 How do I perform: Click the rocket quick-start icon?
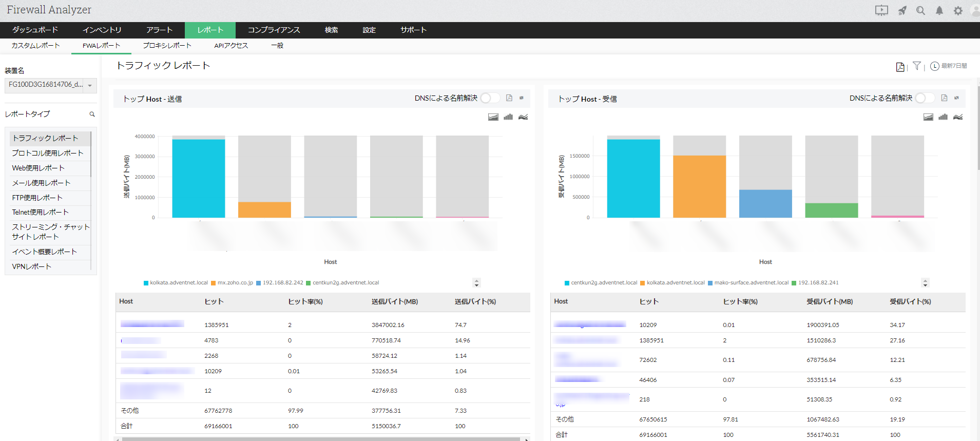click(902, 10)
